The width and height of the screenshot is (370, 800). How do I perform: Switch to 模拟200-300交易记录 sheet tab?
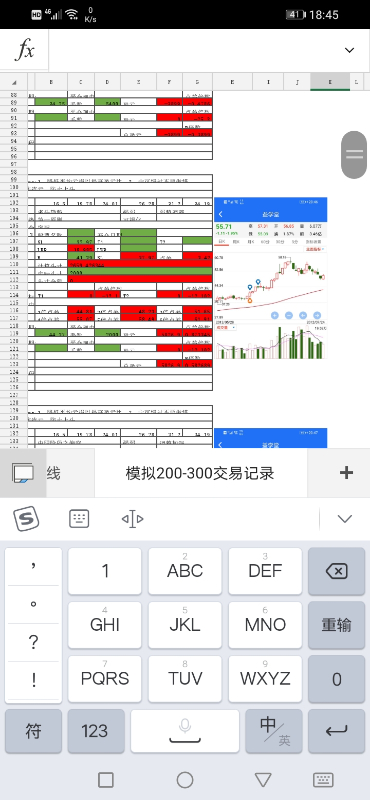click(200, 473)
